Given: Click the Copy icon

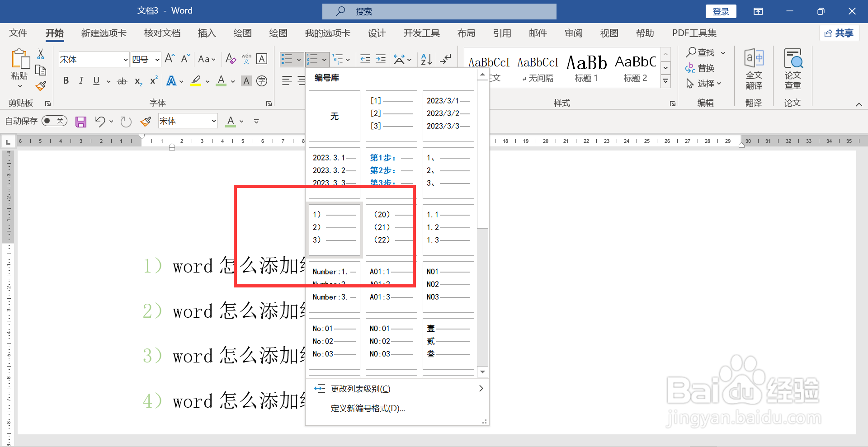Looking at the screenshot, I should [41, 70].
